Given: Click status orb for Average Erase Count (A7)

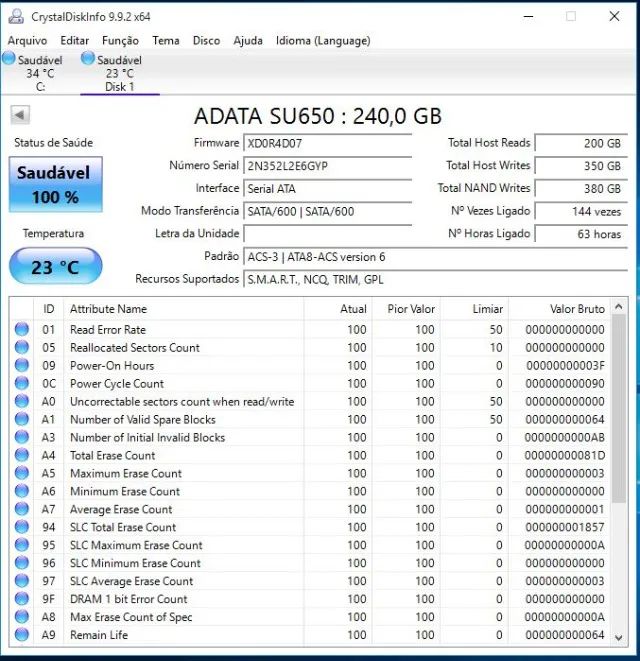Looking at the screenshot, I should [x=22, y=509].
